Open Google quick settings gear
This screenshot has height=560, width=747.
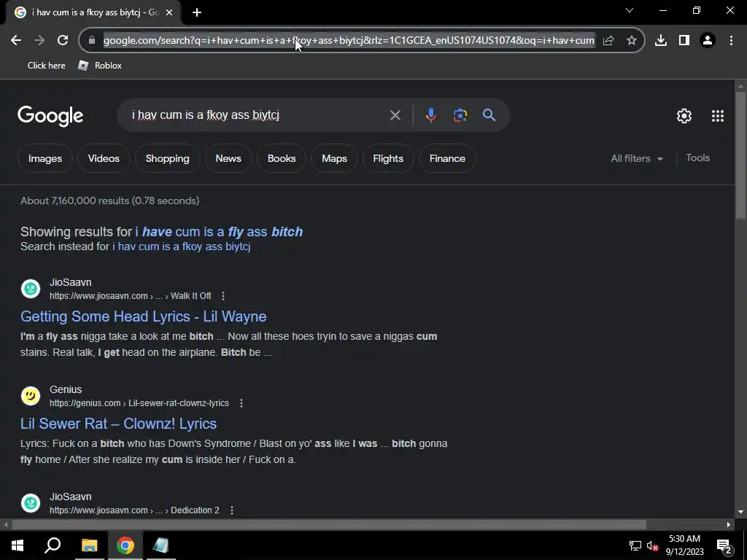click(684, 116)
